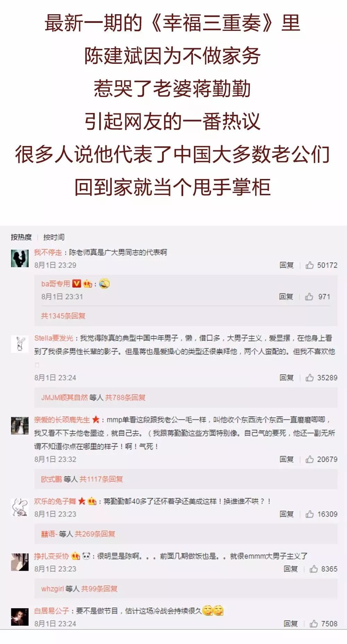Expand 共1117条回复 reply thread
This screenshot has height=644, width=347.
[x=101, y=479]
